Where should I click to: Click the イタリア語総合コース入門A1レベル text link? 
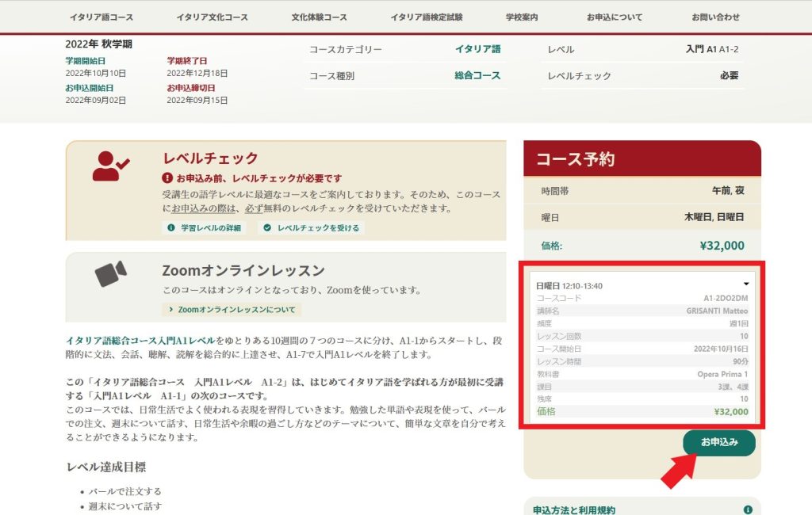(140, 340)
